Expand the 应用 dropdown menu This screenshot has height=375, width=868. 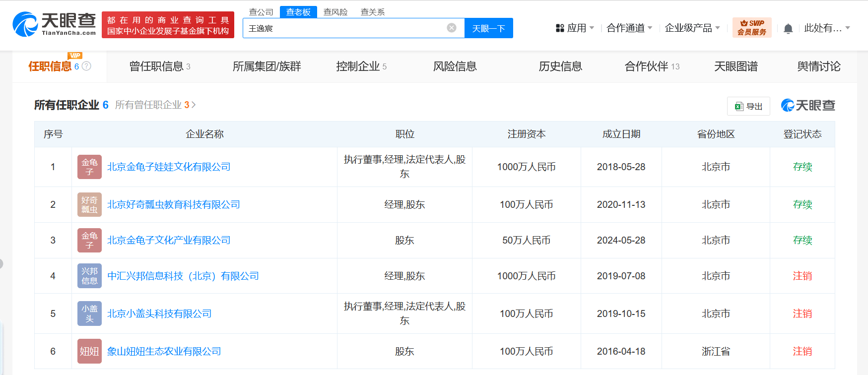coord(575,28)
